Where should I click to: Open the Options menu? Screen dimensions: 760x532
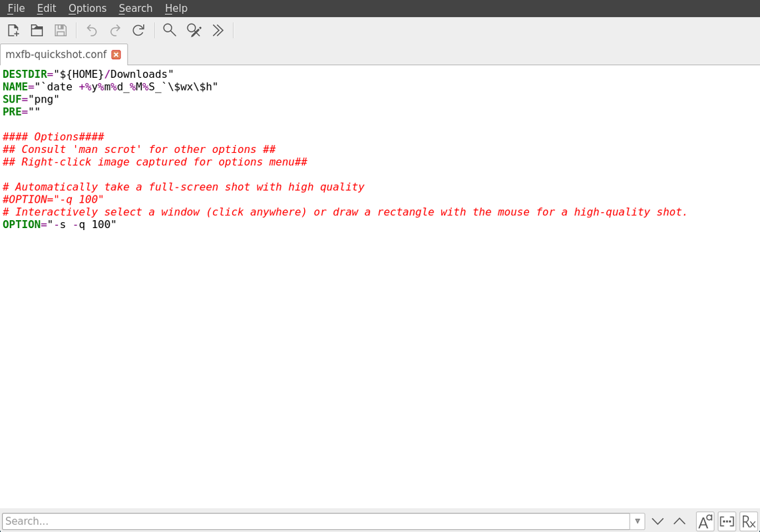[87, 8]
